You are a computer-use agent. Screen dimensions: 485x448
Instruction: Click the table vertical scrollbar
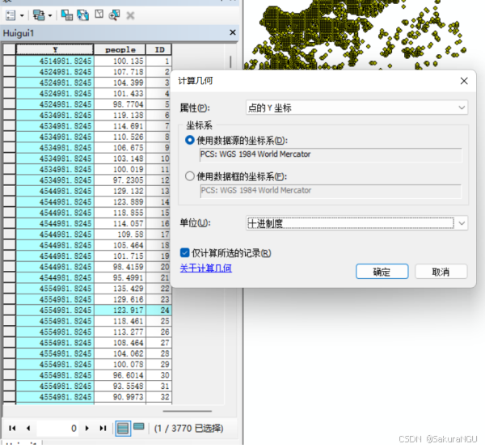[x=230, y=61]
